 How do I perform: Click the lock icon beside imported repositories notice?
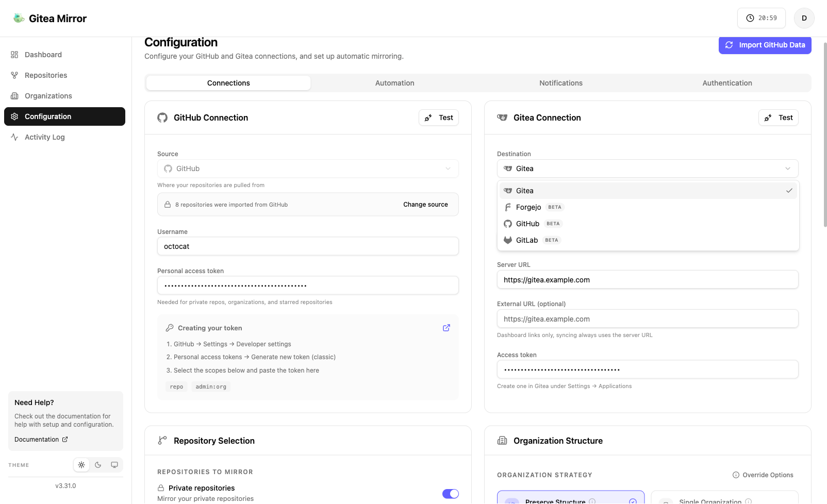coord(168,205)
